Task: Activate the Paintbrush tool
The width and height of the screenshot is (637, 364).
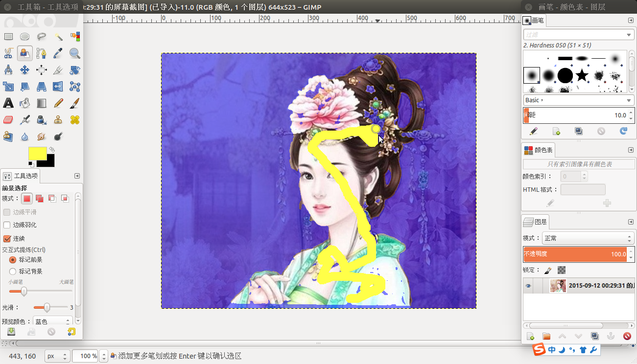Action: point(74,103)
